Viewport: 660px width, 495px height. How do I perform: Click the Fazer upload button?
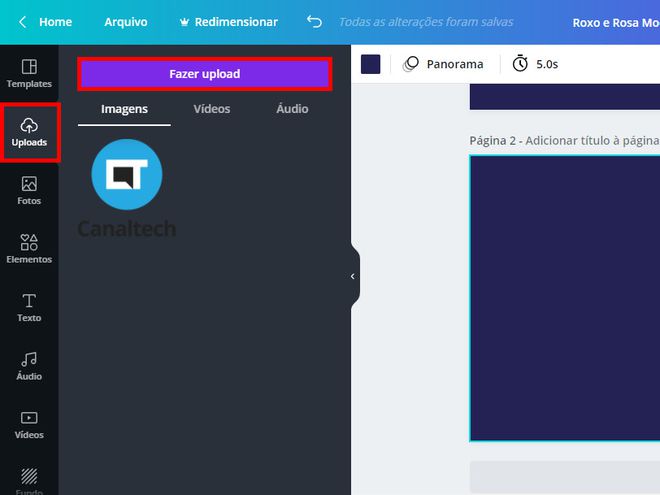coord(205,74)
